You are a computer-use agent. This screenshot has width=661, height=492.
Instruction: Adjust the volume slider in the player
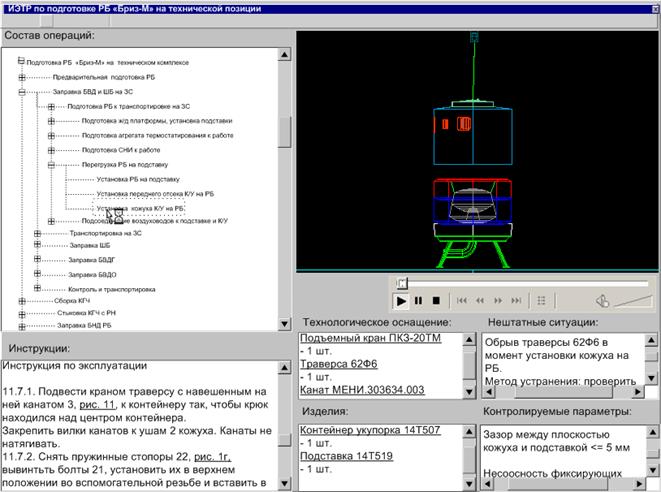(x=632, y=300)
